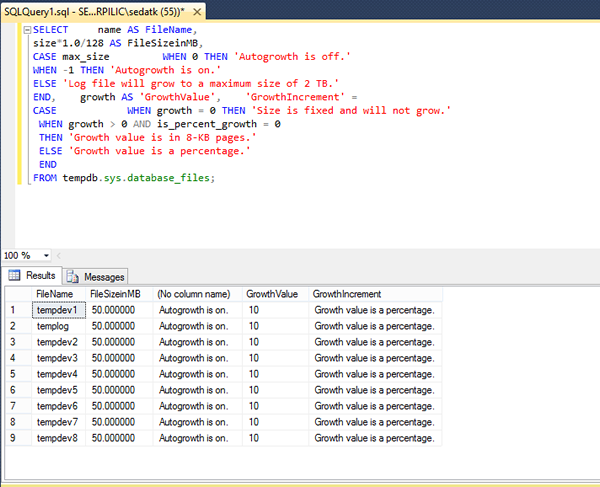
Task: Click the Results grid icon
Action: (14, 275)
